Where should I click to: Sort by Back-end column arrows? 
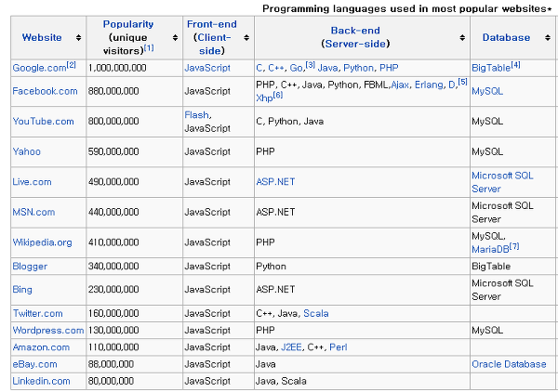coord(462,38)
